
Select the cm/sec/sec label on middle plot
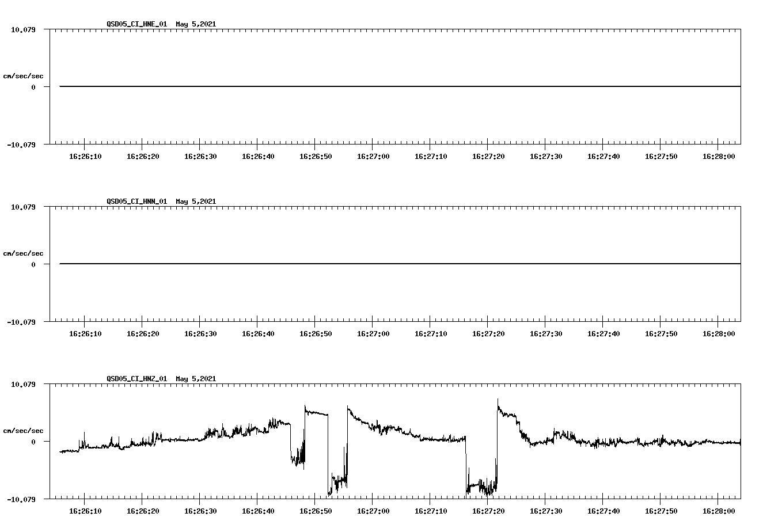click(x=24, y=253)
